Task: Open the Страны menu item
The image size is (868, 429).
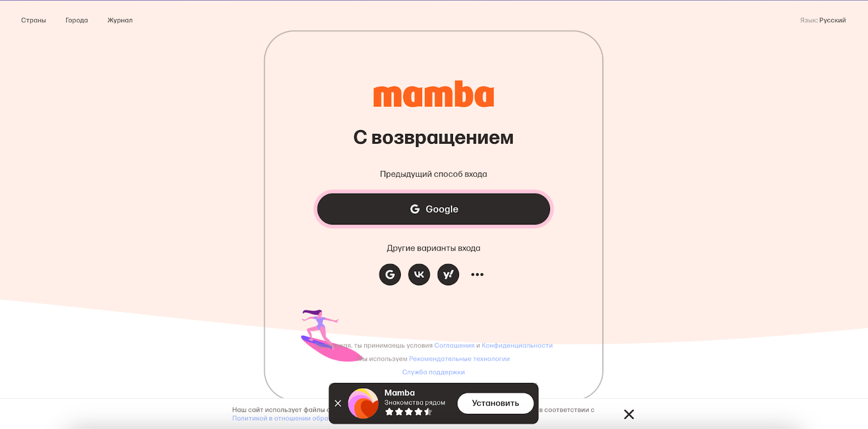Action: click(x=34, y=20)
